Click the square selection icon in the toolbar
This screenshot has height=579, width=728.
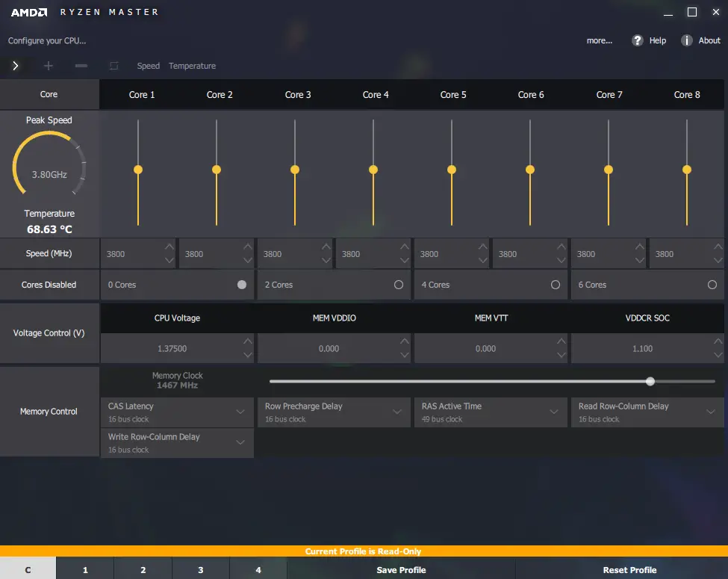(113, 66)
